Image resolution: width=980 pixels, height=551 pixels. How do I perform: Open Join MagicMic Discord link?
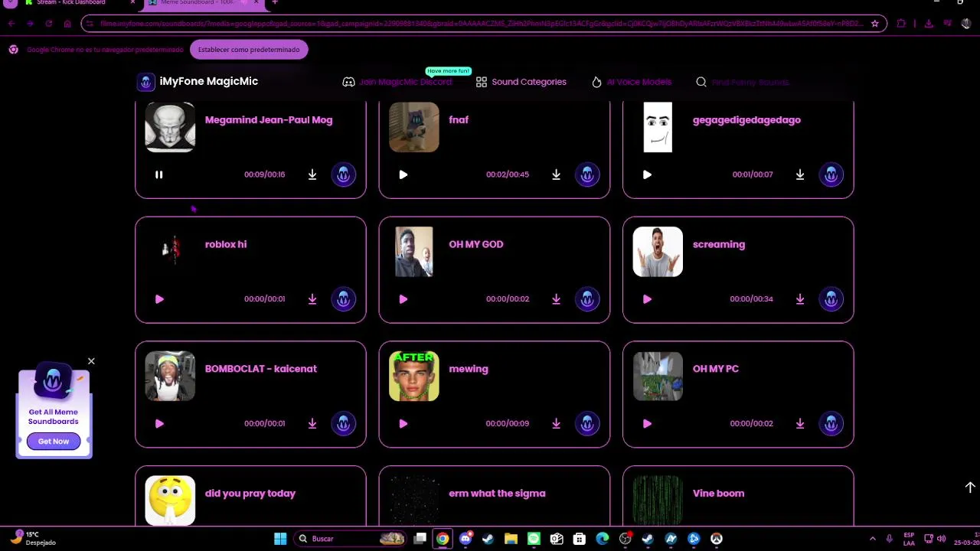397,82
